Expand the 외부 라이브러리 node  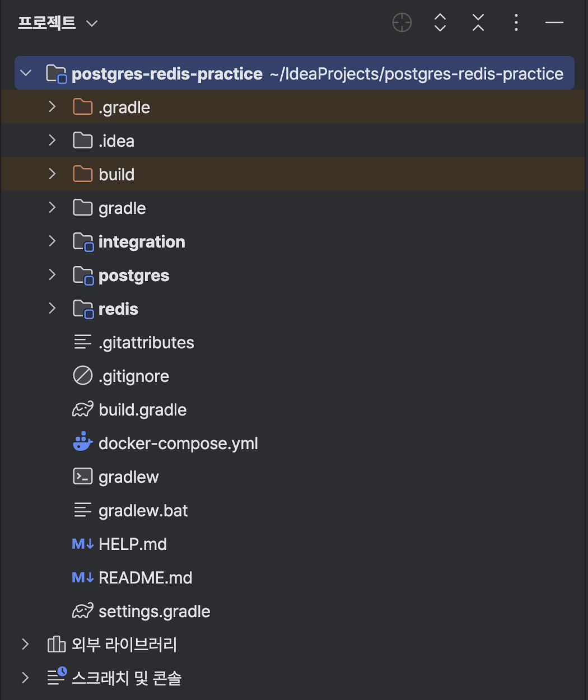[x=25, y=644]
